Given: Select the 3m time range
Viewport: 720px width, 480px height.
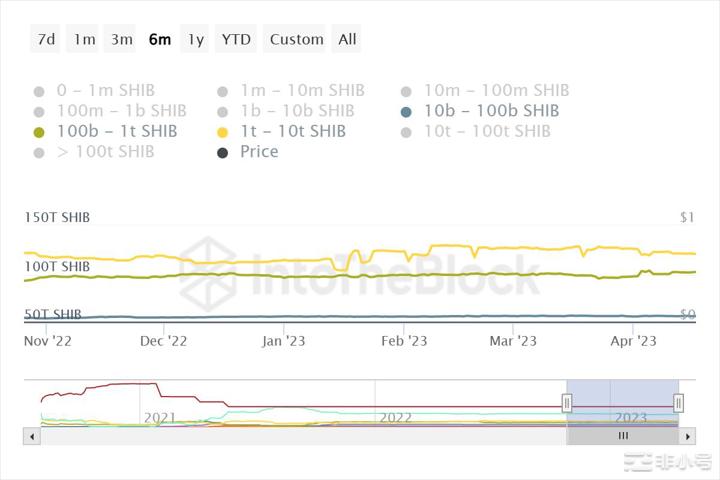Looking at the screenshot, I should 122,39.
